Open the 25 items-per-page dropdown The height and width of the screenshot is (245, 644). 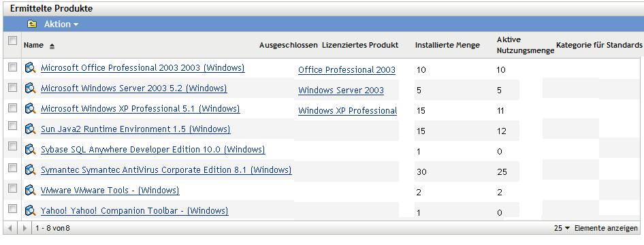pos(562,228)
